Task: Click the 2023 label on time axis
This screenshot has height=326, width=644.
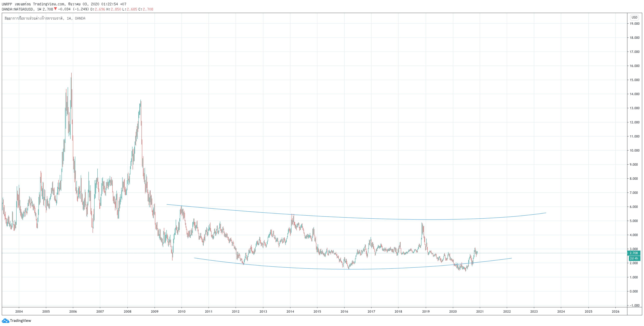Action: point(534,311)
